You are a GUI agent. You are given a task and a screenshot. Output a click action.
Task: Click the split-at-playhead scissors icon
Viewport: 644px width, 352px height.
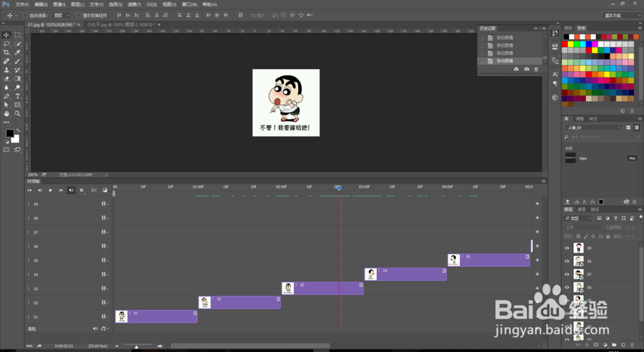click(x=94, y=190)
